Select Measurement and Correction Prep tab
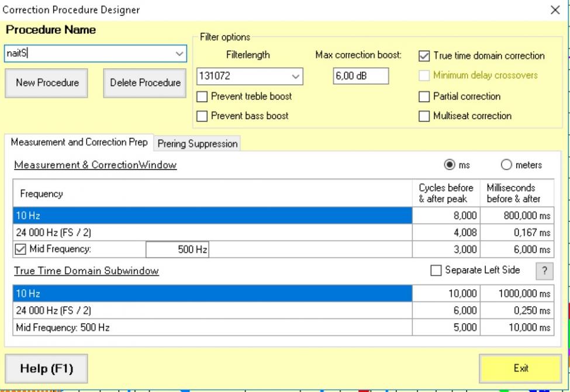Screen dimensions: 570x392 tap(79, 143)
